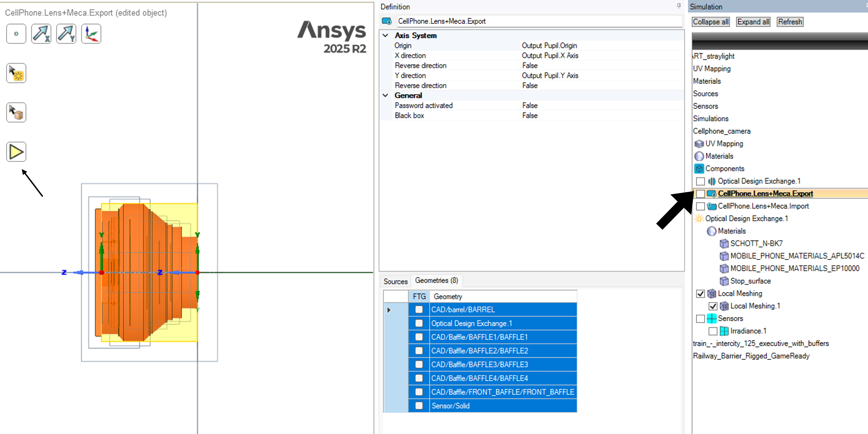This screenshot has width=868, height=434.
Task: Click the Optical Design Exchange.1 sun icon
Action: (699, 218)
